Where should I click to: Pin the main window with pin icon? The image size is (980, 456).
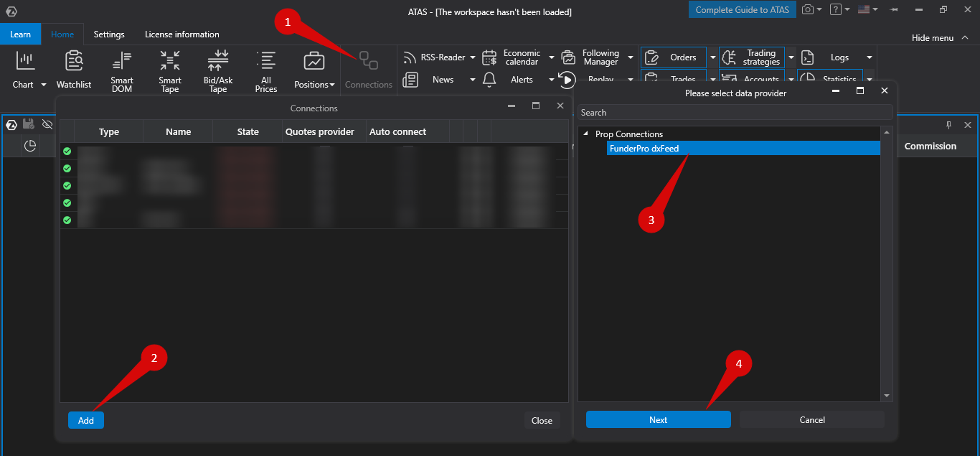(x=894, y=10)
